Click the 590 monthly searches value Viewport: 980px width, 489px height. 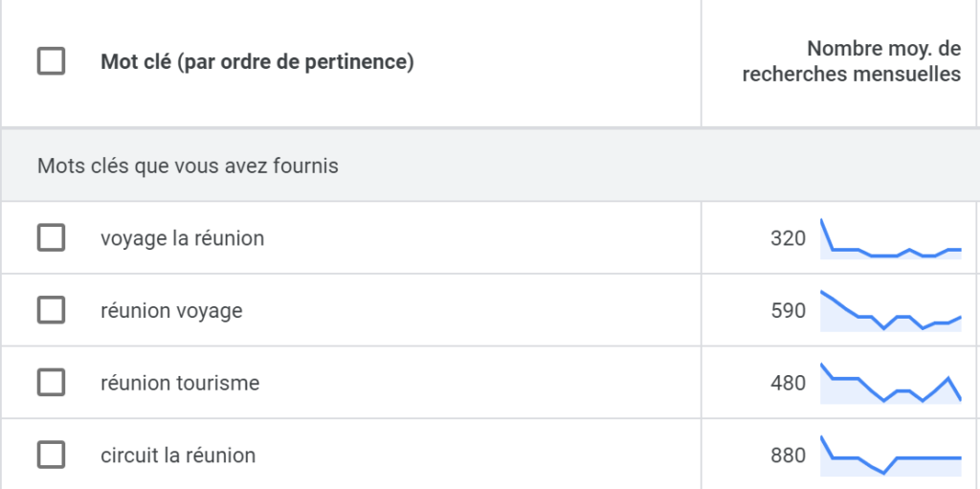click(789, 311)
